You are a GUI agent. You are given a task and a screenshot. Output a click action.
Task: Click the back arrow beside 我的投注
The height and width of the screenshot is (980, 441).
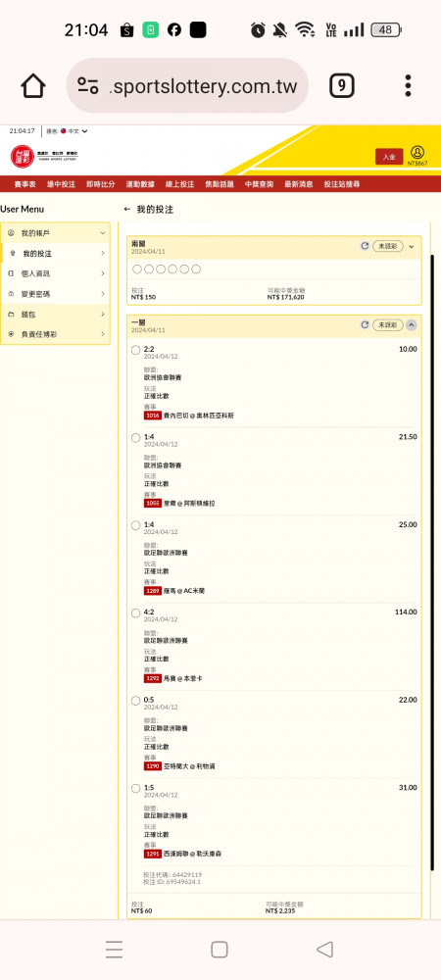point(127,210)
